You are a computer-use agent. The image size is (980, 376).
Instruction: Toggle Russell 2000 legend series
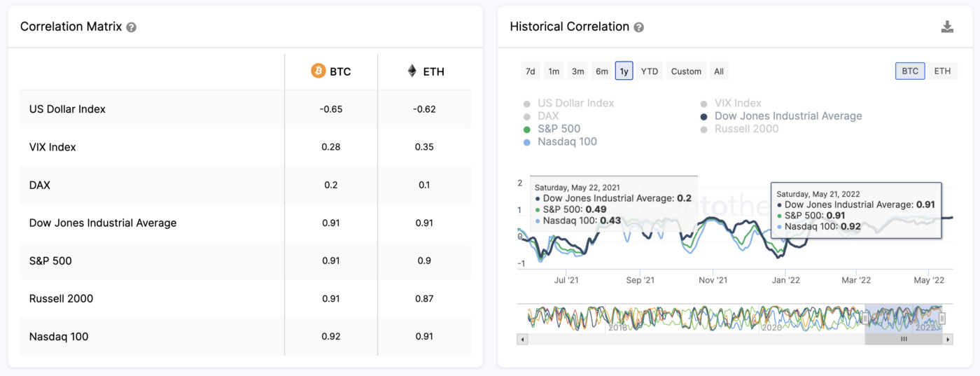pyautogui.click(x=738, y=129)
